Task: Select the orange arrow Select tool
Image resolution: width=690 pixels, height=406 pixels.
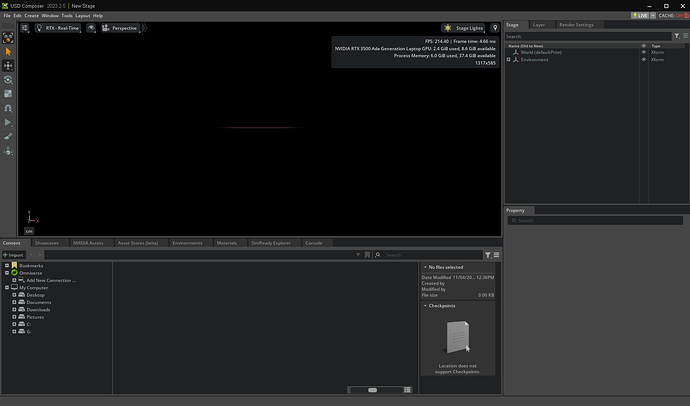Action: coord(8,52)
